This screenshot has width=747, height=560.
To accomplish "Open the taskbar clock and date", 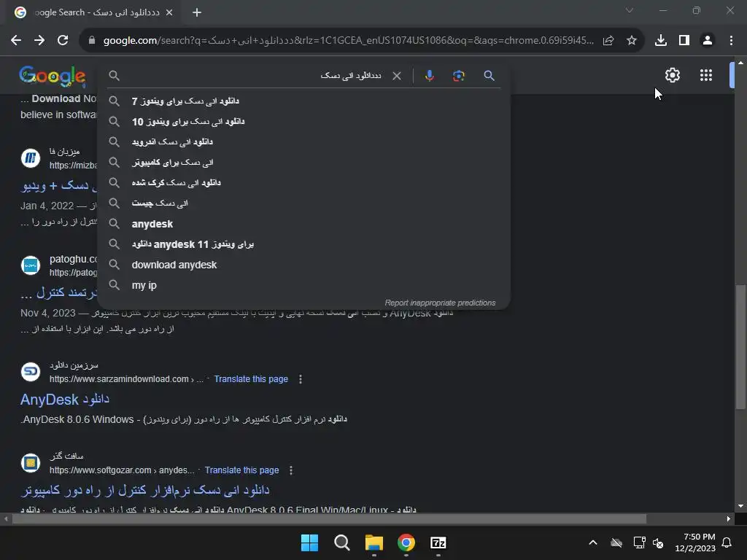I will tap(695, 542).
